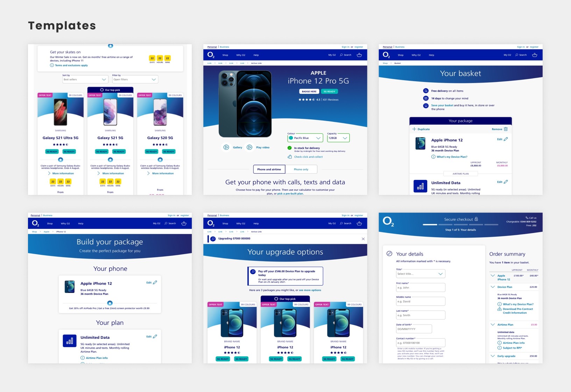571x392 pixels.
Task: Click the 431 Reviews rating text for iPhone 12 Pro
Action: pyautogui.click(x=331, y=100)
